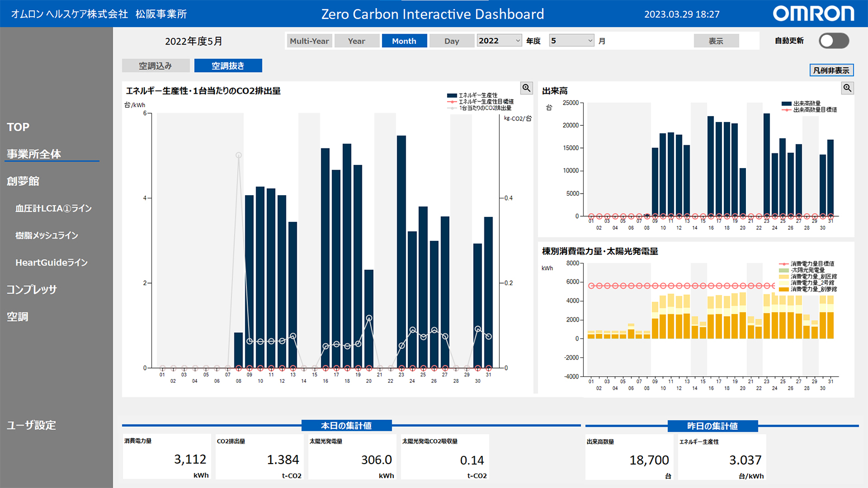Open 創夢館 in the sidebar
Screen dimensions: 868x488
[x=23, y=181]
